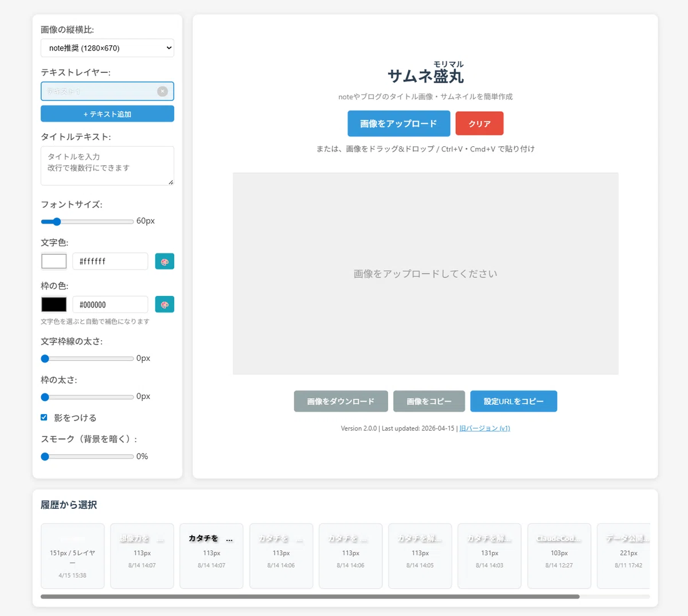The width and height of the screenshot is (688, 616).
Task: Click the red クリア button
Action: coord(479,123)
